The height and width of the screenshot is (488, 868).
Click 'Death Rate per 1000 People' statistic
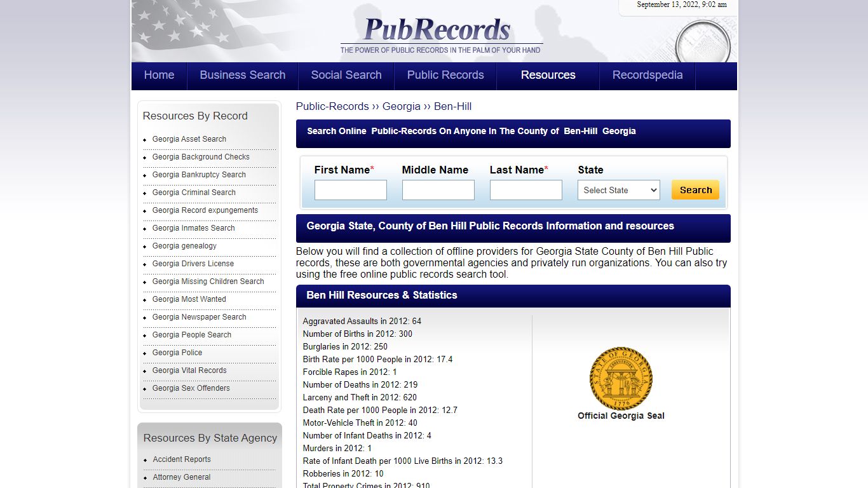click(x=380, y=410)
